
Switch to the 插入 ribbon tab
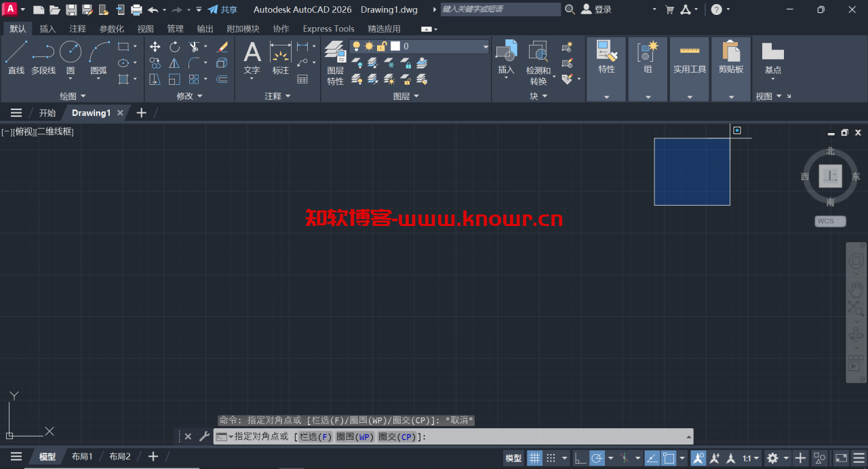[x=47, y=29]
